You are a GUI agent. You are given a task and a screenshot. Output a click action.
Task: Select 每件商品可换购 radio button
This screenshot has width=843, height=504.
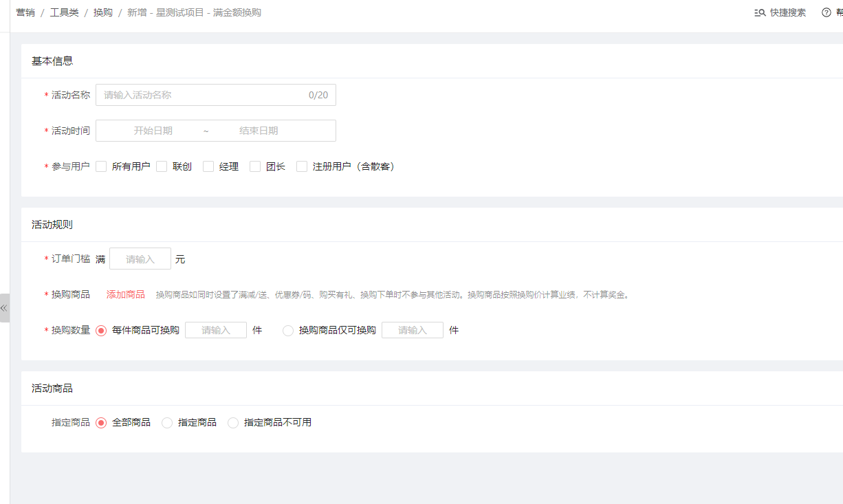click(102, 330)
